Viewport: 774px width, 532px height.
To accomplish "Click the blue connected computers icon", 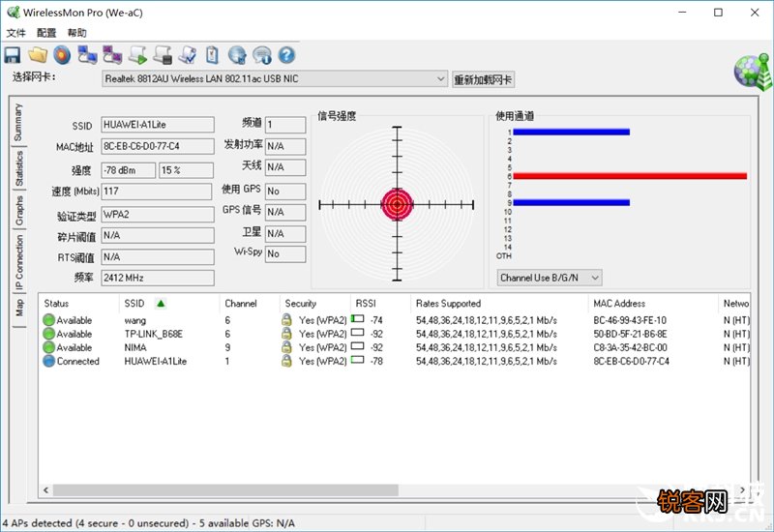I will [x=87, y=55].
